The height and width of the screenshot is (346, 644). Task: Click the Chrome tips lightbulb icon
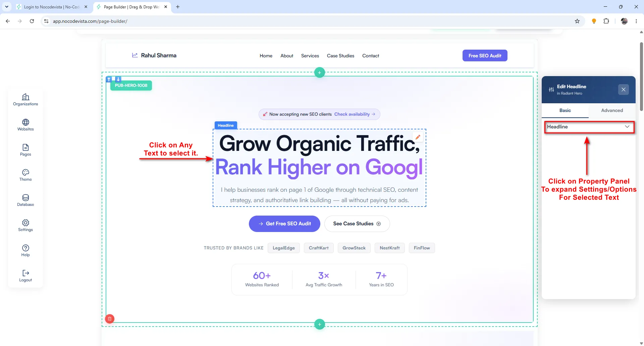pyautogui.click(x=594, y=21)
